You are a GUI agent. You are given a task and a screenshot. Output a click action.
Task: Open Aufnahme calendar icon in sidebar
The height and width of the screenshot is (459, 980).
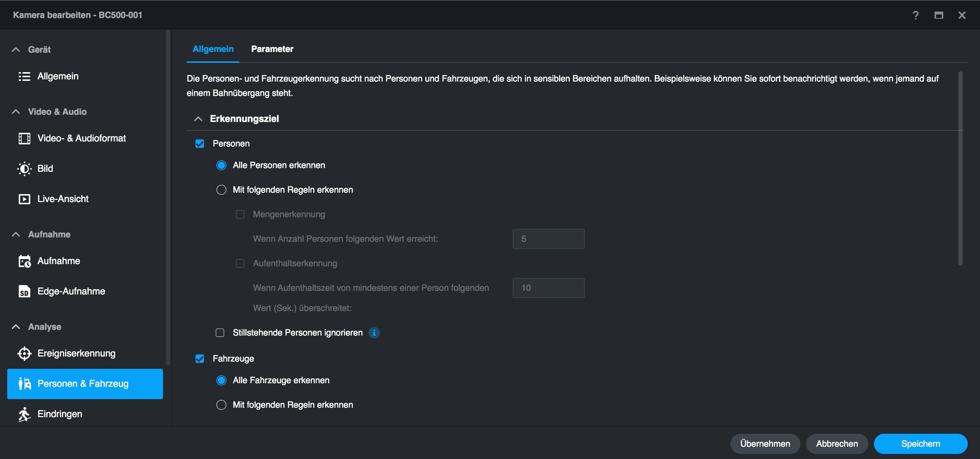coord(25,261)
